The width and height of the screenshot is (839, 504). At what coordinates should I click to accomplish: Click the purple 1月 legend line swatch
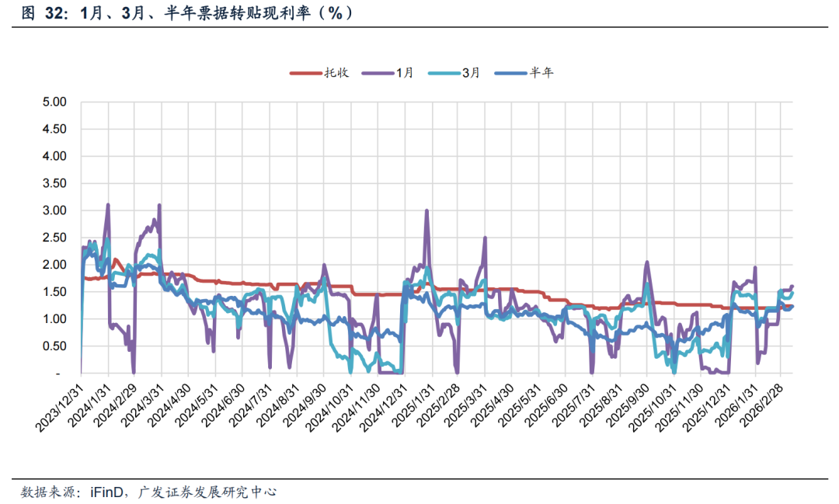tap(378, 73)
